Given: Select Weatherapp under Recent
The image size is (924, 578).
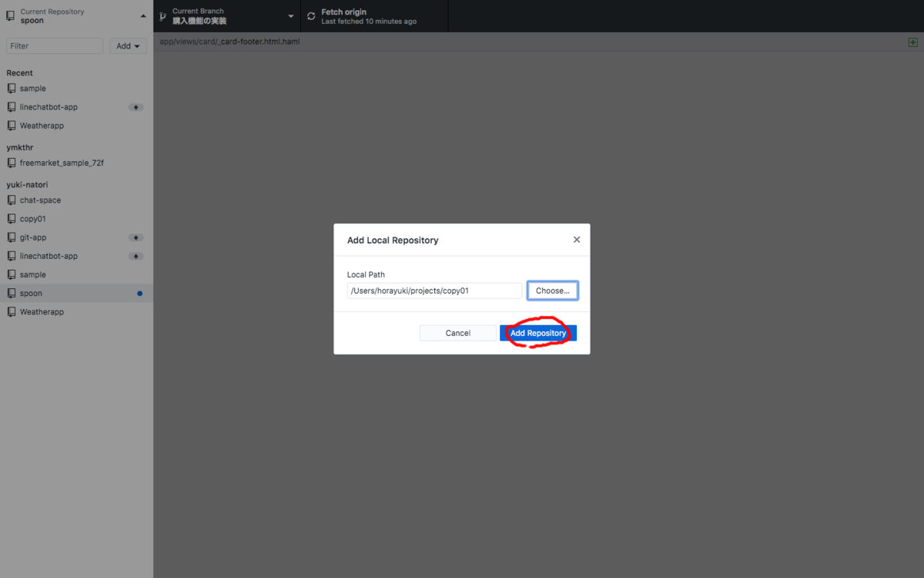Looking at the screenshot, I should [76, 126].
